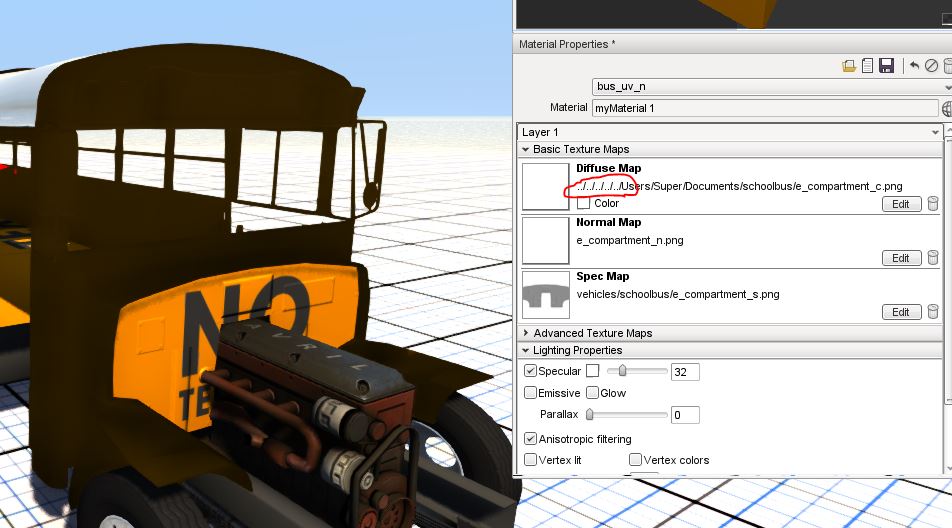Click the e_compartment_n.png file name
The width and height of the screenshot is (952, 528).
point(630,240)
